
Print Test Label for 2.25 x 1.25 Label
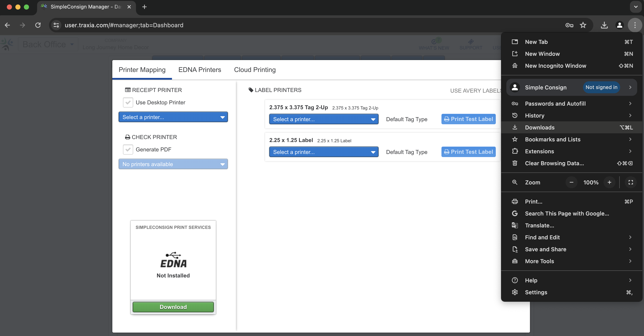468,152
